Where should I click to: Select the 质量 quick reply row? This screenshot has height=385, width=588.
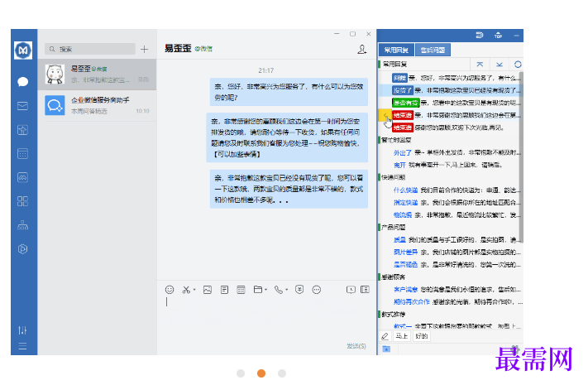[450, 239]
